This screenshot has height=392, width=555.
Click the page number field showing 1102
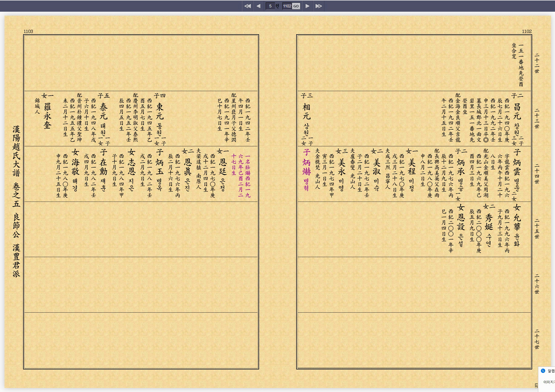click(x=287, y=6)
